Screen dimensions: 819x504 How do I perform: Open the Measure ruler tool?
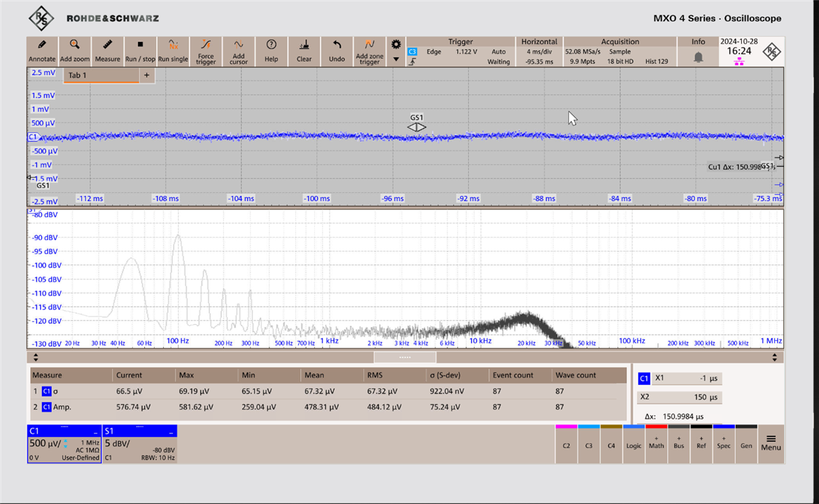pyautogui.click(x=107, y=51)
